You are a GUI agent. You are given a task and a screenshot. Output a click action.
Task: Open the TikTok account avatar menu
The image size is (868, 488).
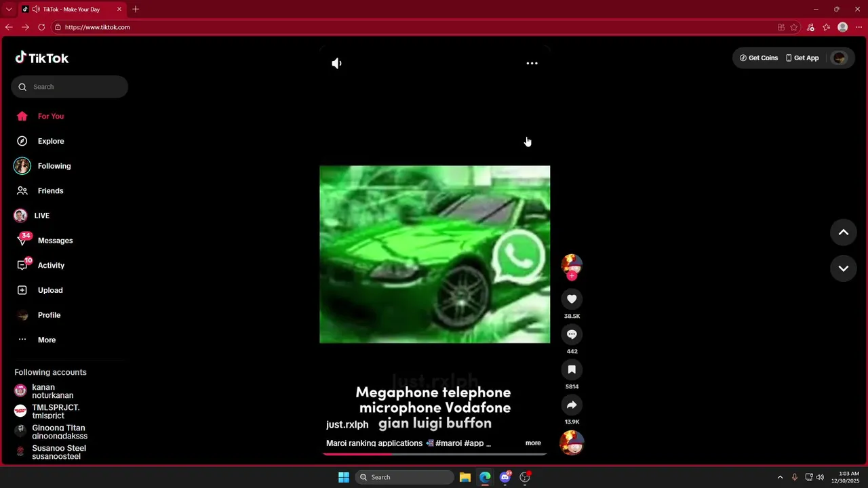click(840, 58)
